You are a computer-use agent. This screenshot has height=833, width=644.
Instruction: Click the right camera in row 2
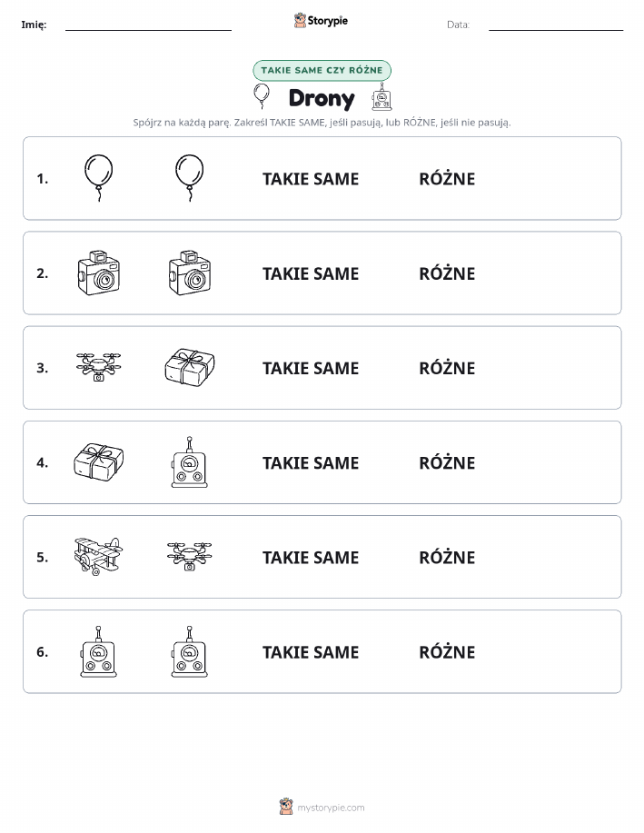click(x=190, y=273)
